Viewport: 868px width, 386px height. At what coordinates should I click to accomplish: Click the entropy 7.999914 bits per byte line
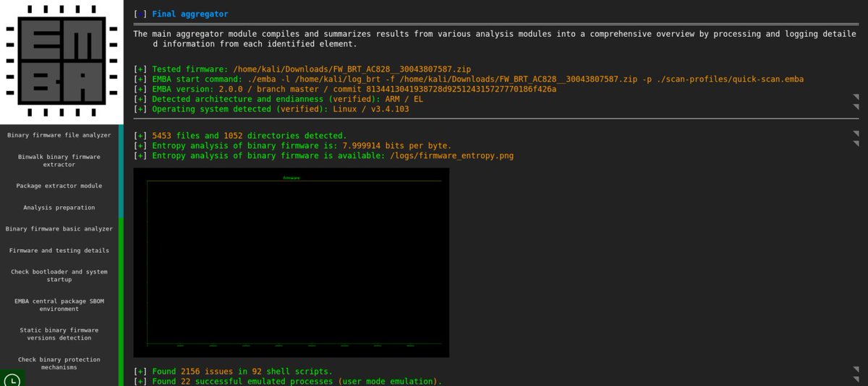[293, 145]
